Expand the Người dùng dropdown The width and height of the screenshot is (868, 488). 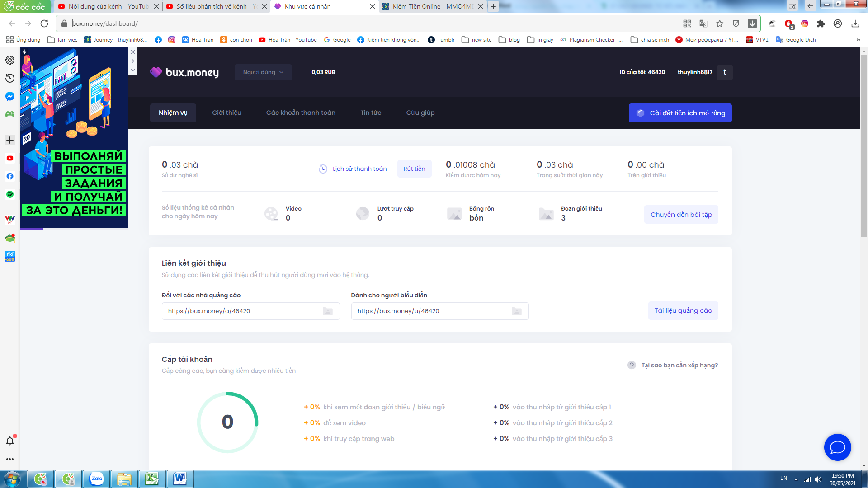(263, 72)
